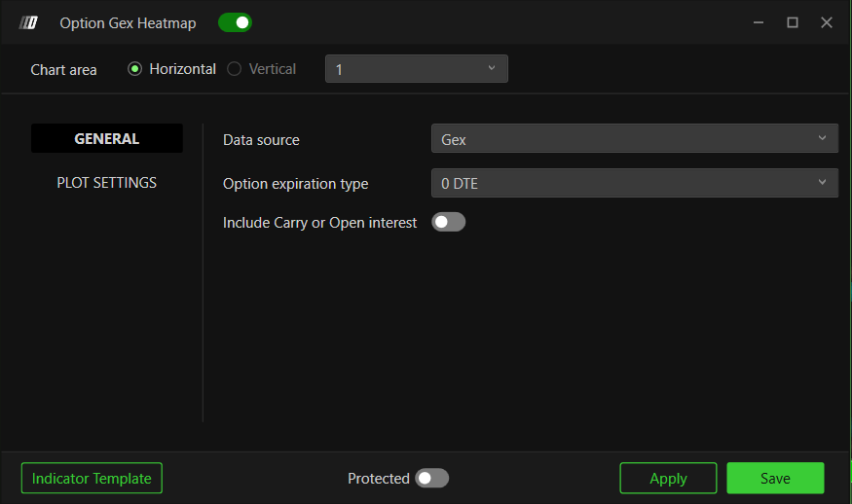Image resolution: width=852 pixels, height=504 pixels.
Task: Click the Option Gex Heatmap title text
Action: click(128, 23)
